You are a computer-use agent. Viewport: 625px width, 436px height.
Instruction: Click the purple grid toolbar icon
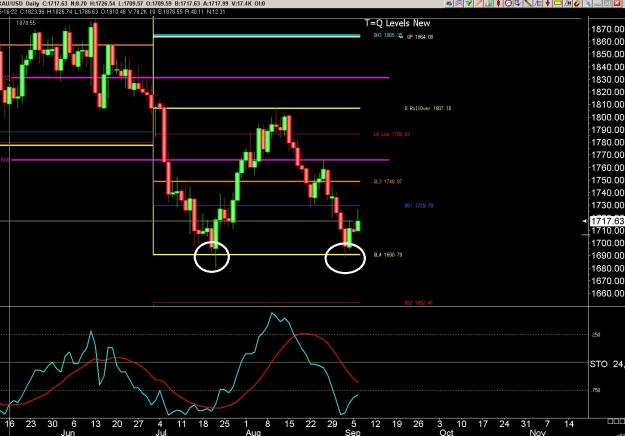click(538, 3)
